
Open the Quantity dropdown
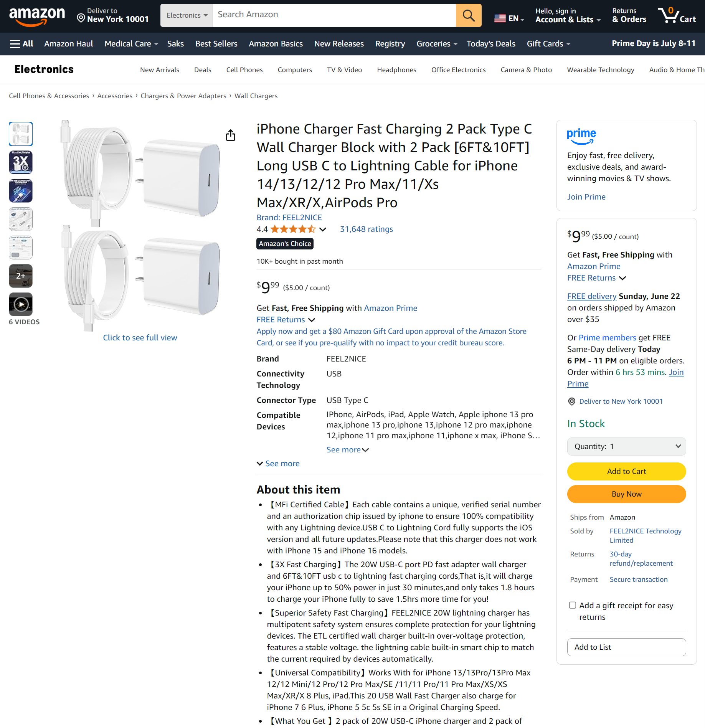click(x=626, y=446)
